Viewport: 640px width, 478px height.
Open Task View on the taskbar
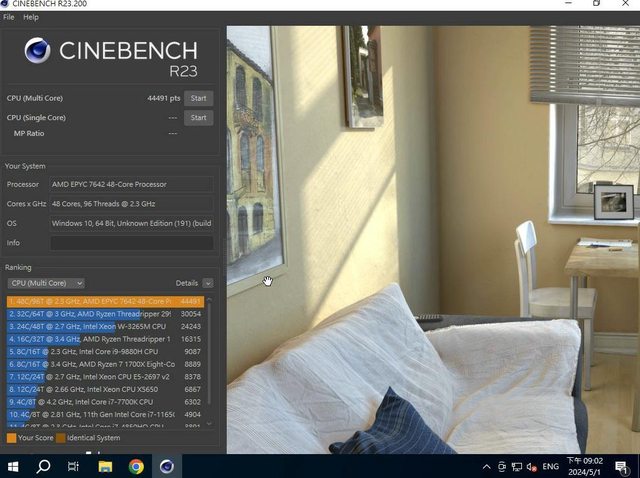[73, 466]
